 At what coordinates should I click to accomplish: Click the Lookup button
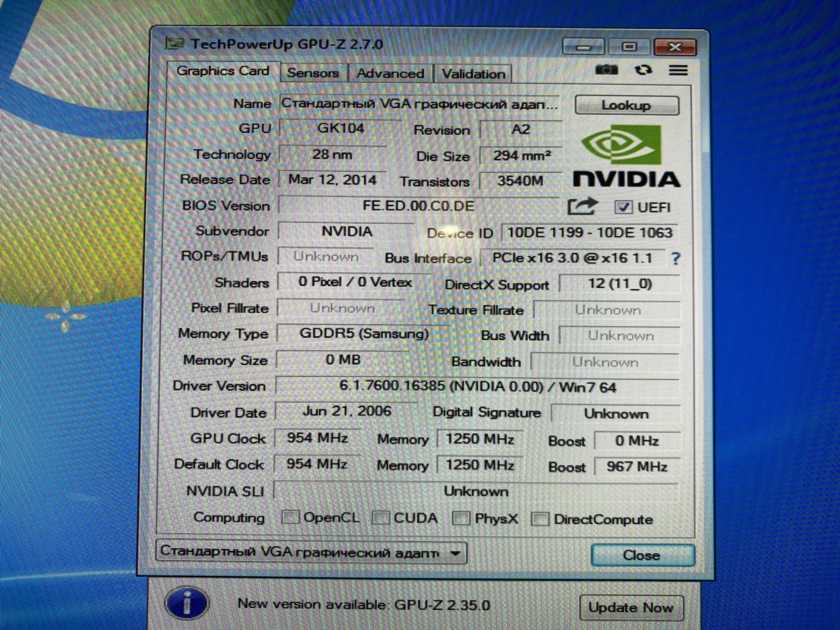pyautogui.click(x=626, y=105)
